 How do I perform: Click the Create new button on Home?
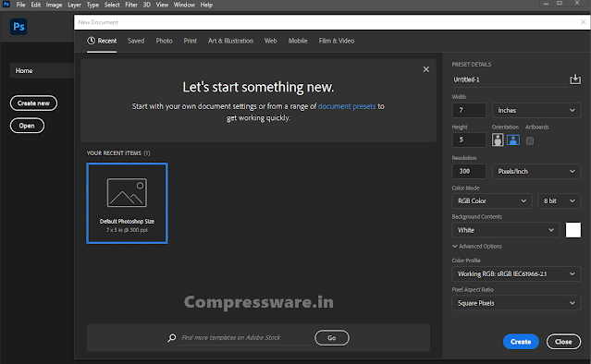pos(33,103)
